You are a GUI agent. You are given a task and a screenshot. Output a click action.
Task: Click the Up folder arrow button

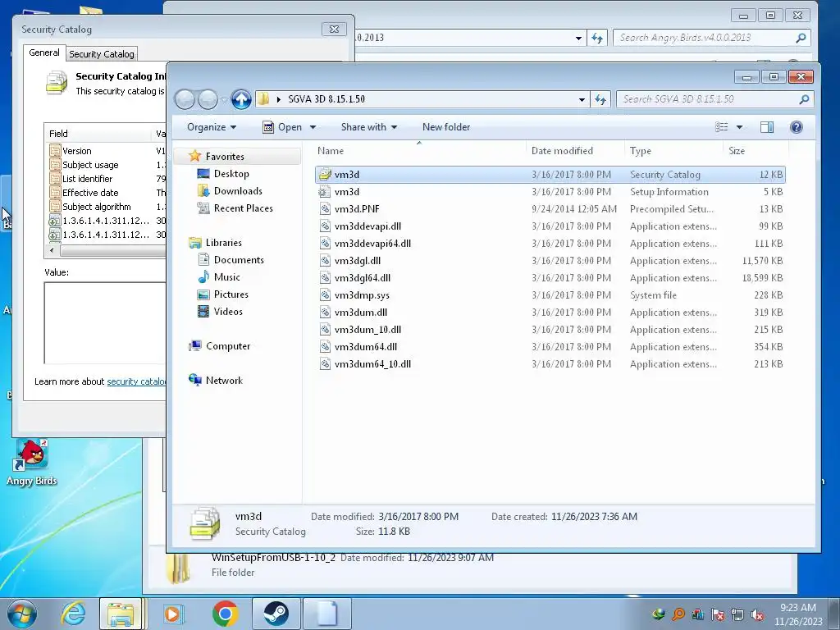click(241, 99)
